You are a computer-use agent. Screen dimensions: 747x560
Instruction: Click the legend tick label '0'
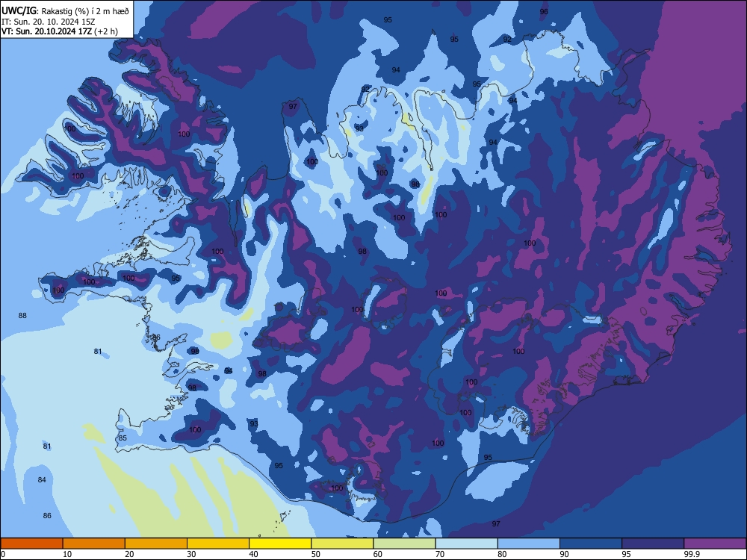point(3,554)
